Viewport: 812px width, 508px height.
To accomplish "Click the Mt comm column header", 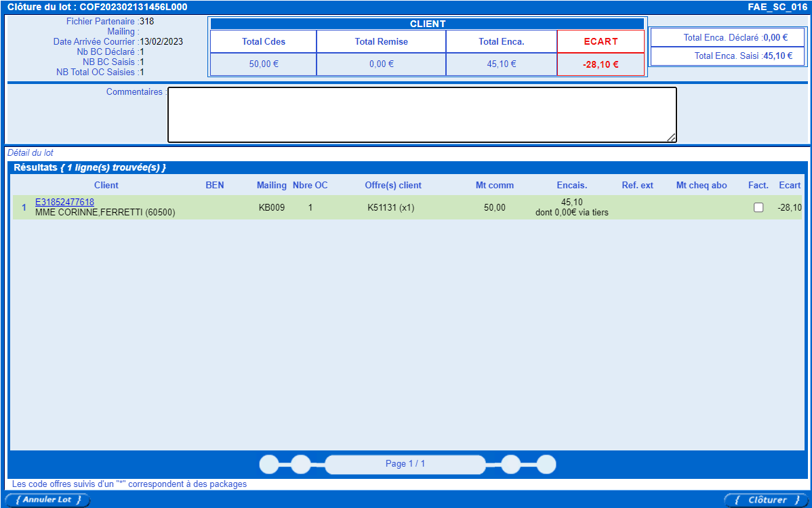I will pyautogui.click(x=495, y=185).
